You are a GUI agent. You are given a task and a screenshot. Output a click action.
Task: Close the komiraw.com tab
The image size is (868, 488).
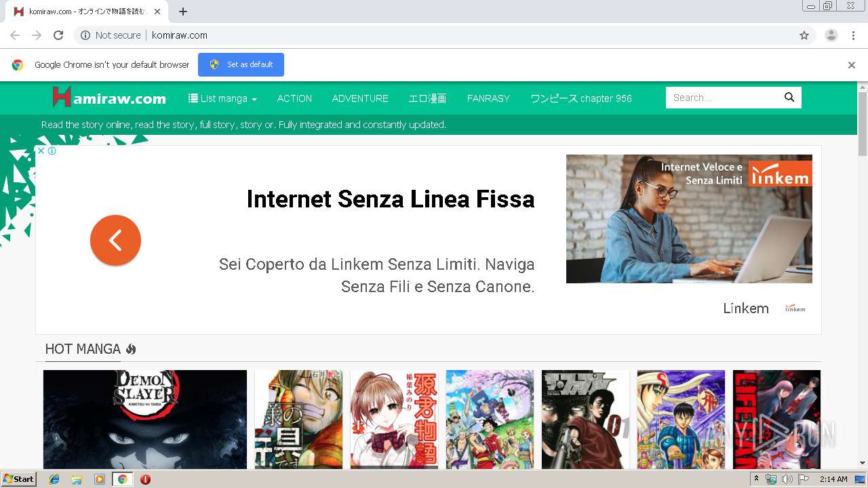(x=157, y=12)
